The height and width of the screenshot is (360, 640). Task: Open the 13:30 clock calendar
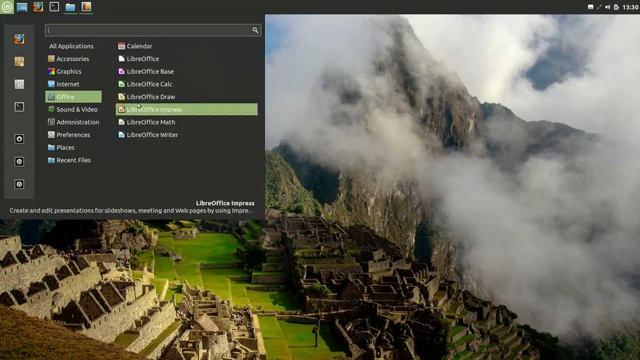[631, 7]
